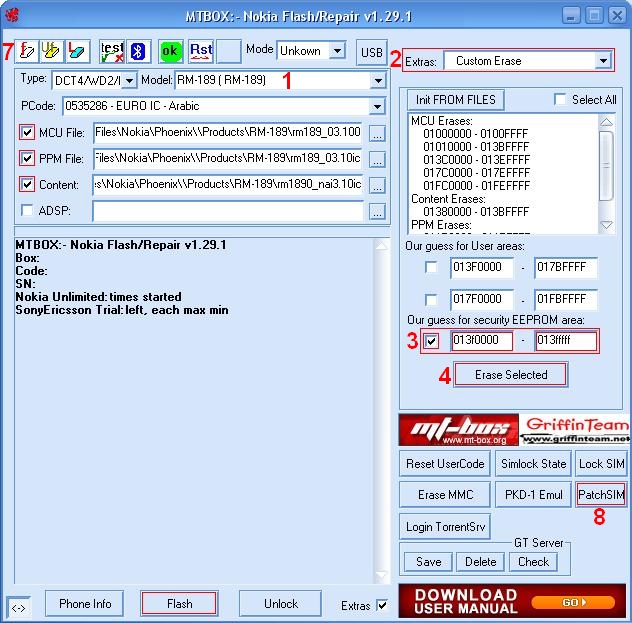Image resolution: width=632 pixels, height=623 pixels.
Task: Click the MCU File path field
Action: (x=228, y=133)
